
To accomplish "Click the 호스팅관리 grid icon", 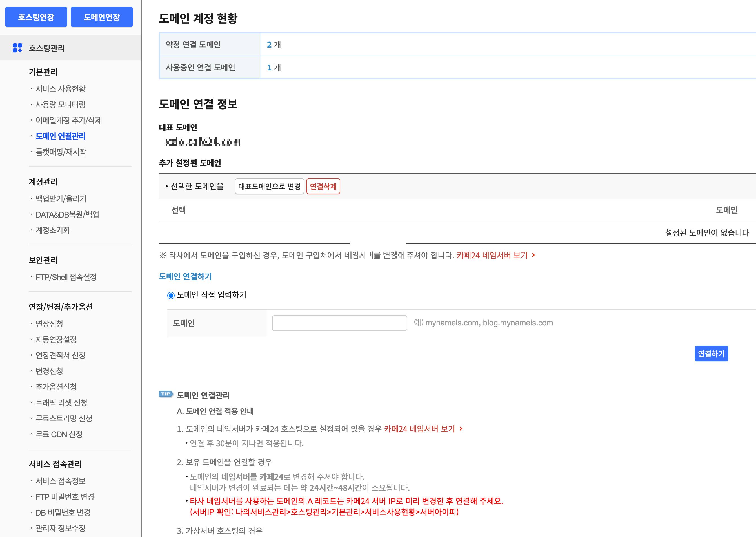I will click(x=17, y=48).
